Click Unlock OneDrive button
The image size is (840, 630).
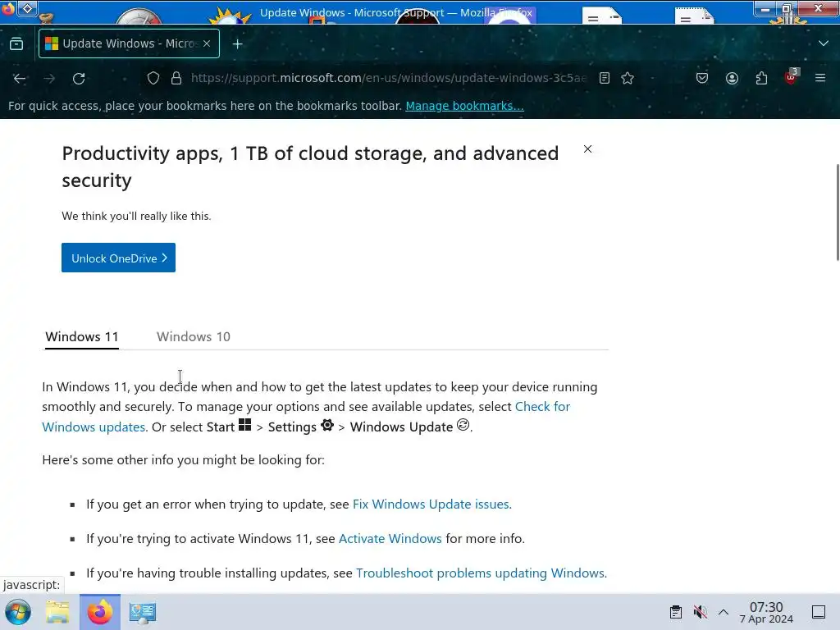click(118, 258)
